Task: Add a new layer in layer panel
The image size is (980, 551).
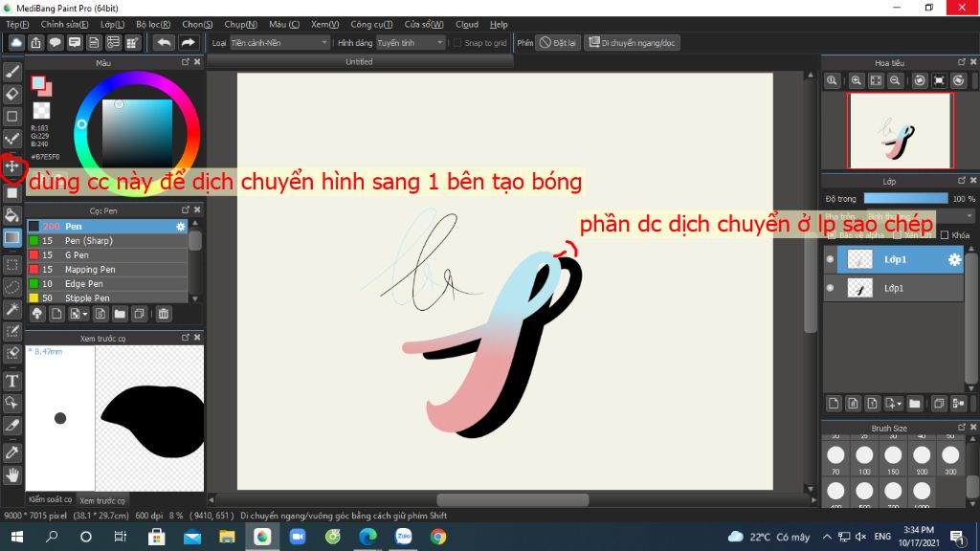Action: [x=834, y=404]
